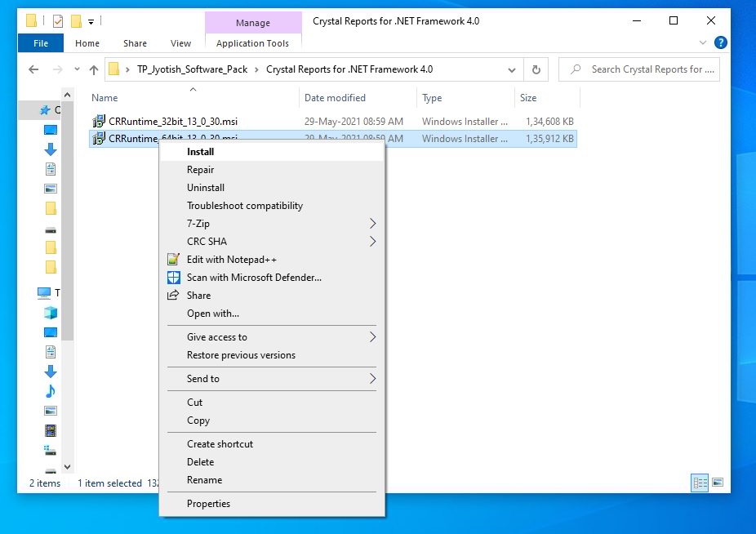The height and width of the screenshot is (534, 756).
Task: Click the navigation pane vertical scrollbar
Action: [70, 245]
